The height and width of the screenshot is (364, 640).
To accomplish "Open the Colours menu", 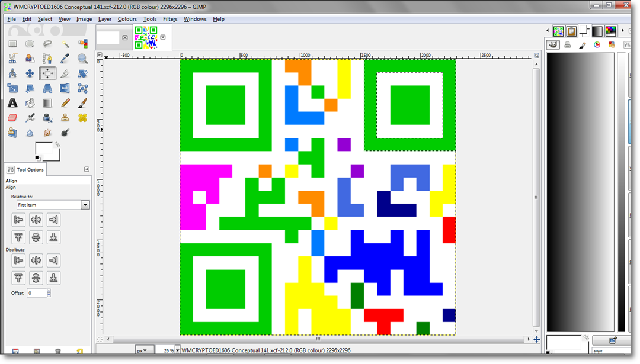I will [127, 19].
